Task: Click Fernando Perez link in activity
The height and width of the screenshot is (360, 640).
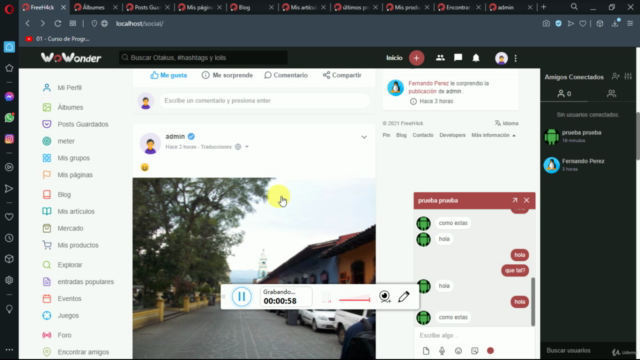Action: pyautogui.click(x=428, y=83)
